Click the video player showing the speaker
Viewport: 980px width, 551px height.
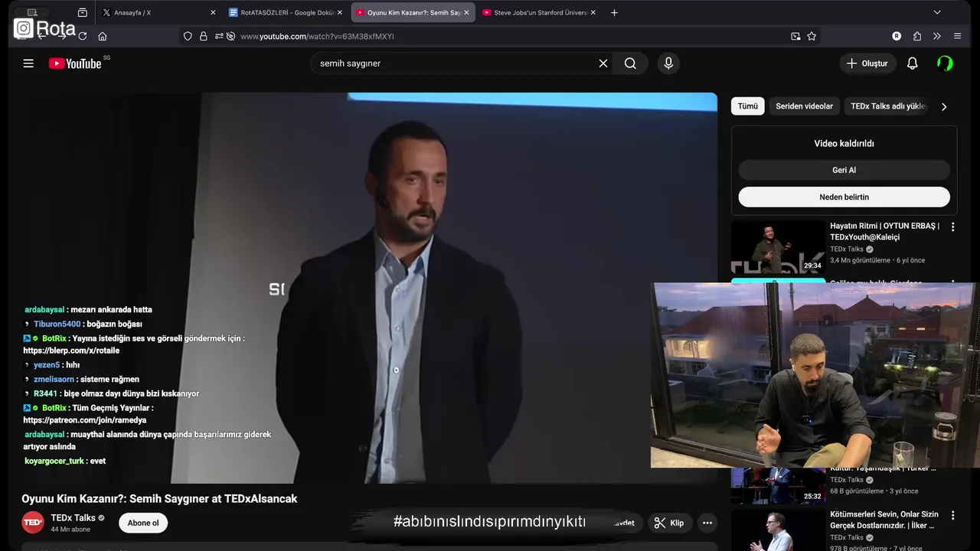(x=369, y=288)
